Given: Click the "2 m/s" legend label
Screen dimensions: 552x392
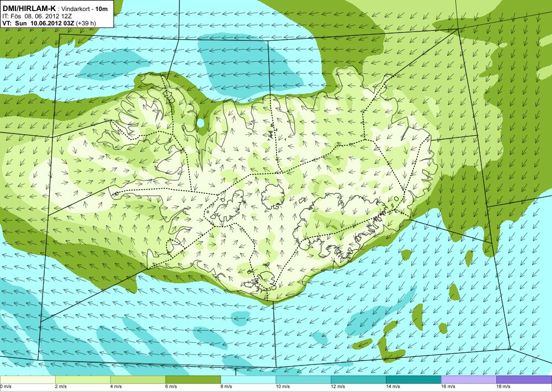Looking at the screenshot, I should [x=61, y=386].
